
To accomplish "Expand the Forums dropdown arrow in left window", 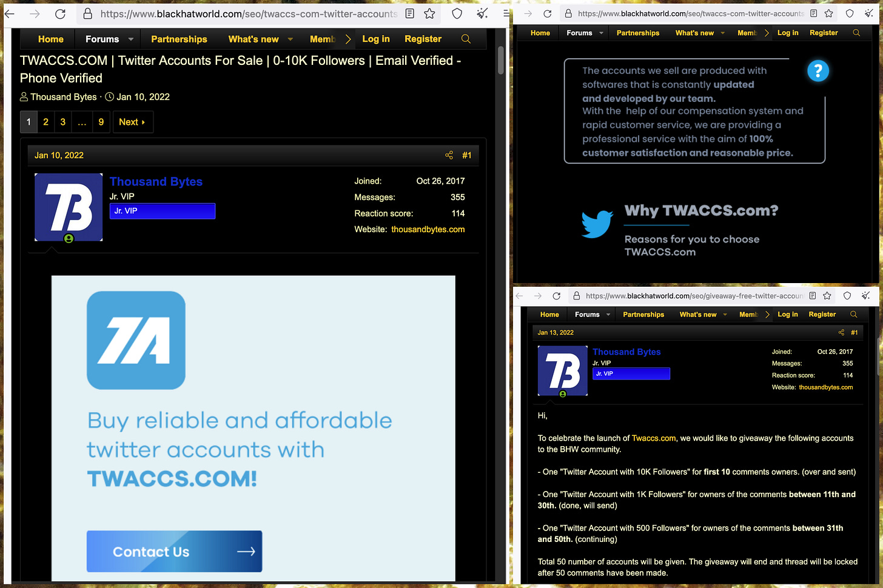I will (x=131, y=39).
